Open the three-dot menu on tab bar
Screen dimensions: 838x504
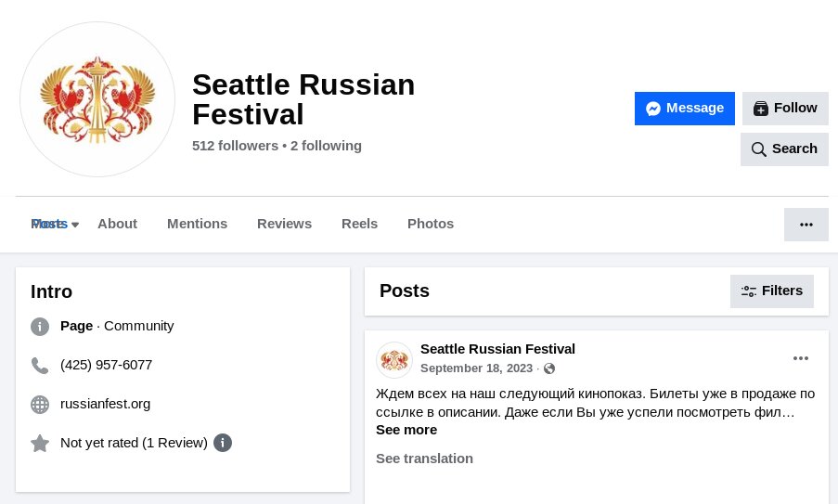click(x=806, y=225)
